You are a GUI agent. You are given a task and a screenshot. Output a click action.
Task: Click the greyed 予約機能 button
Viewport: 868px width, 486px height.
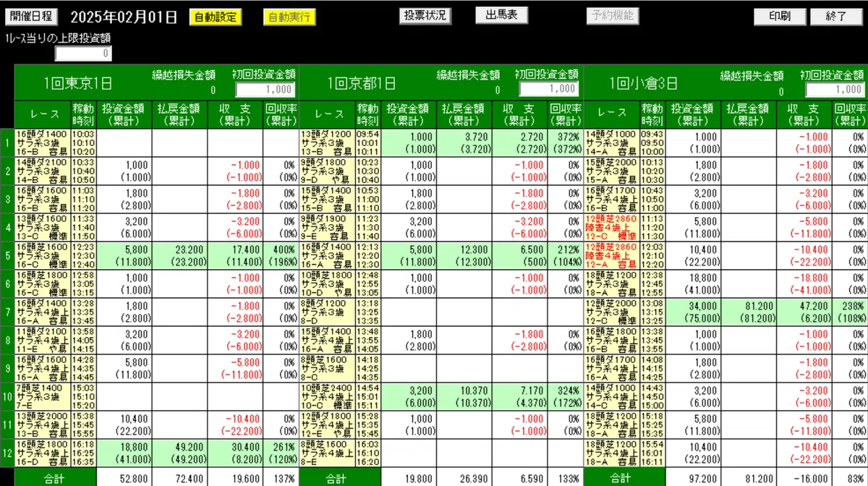tap(612, 15)
